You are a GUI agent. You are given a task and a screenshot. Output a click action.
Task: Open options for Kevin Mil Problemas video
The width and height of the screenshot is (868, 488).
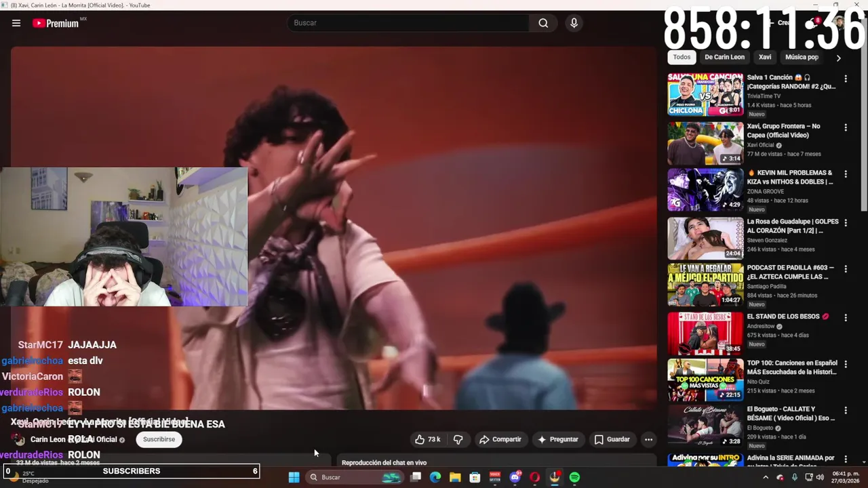[846, 174]
